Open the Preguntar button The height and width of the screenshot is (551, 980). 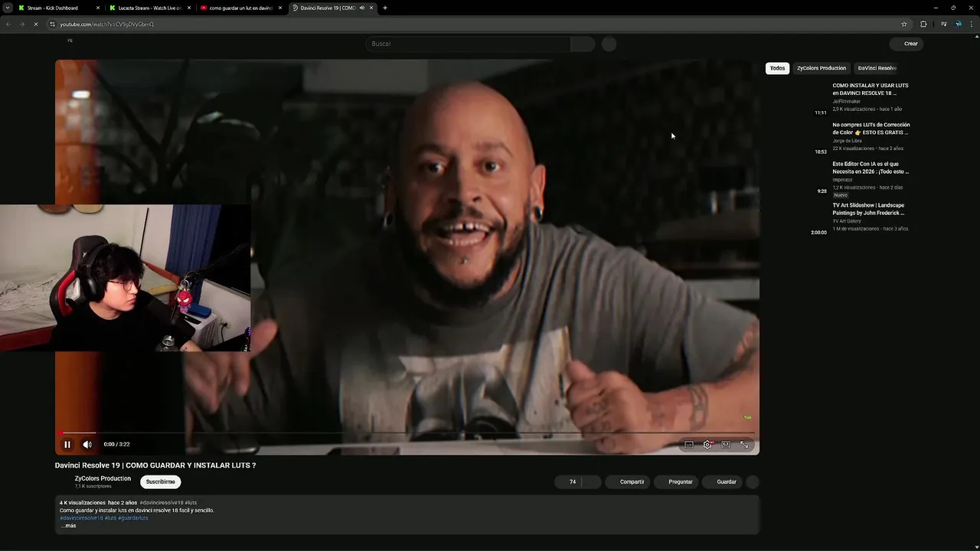[x=677, y=482]
